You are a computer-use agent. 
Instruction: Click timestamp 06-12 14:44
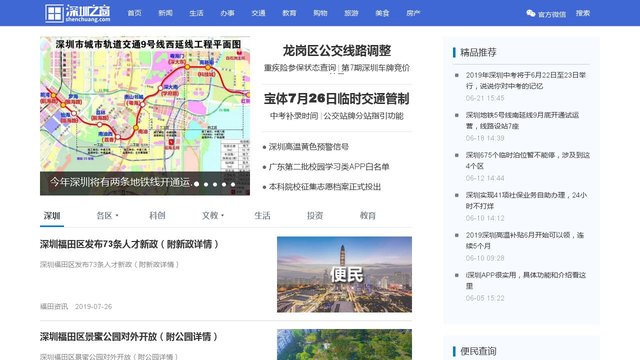coord(485,178)
